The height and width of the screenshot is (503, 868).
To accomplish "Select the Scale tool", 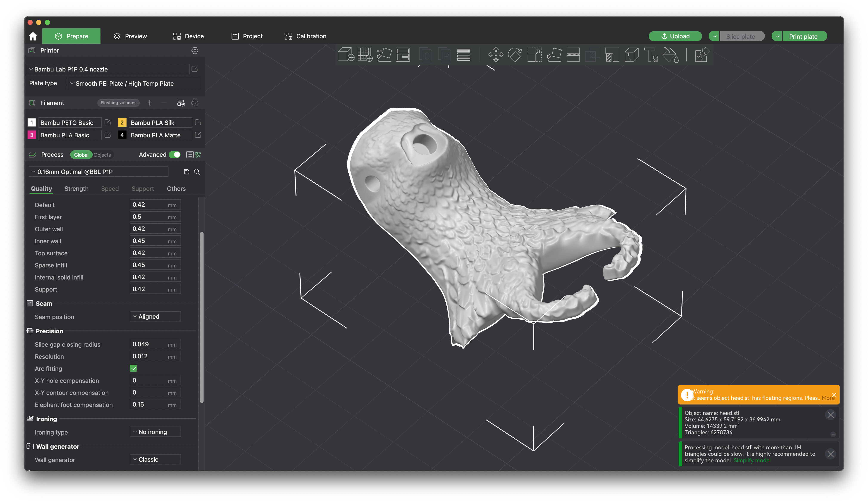I will [534, 54].
